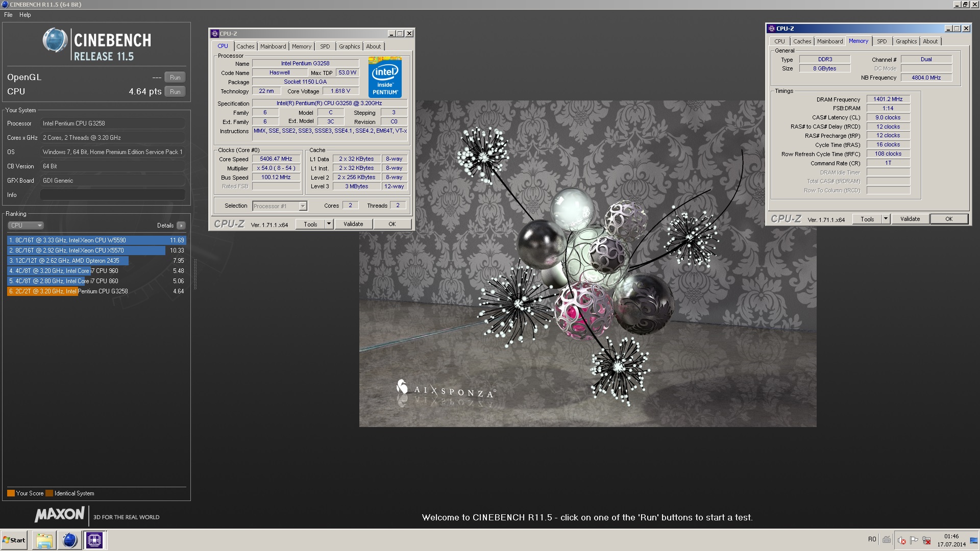This screenshot has width=980, height=551.
Task: Select About tab in right CPU-Z window
Action: point(930,41)
